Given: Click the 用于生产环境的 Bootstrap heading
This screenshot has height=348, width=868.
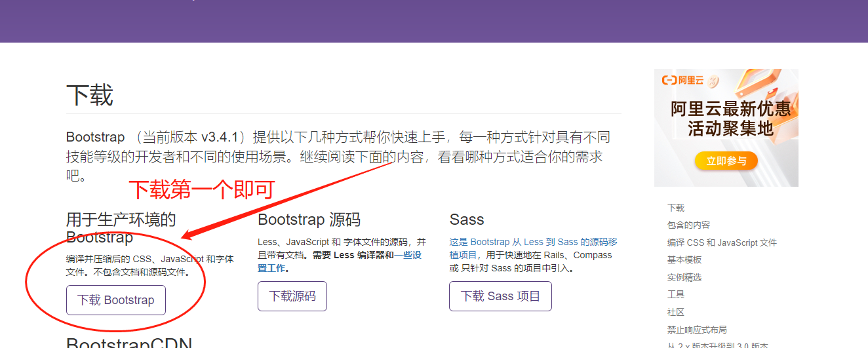Looking at the screenshot, I should pyautogui.click(x=121, y=227).
